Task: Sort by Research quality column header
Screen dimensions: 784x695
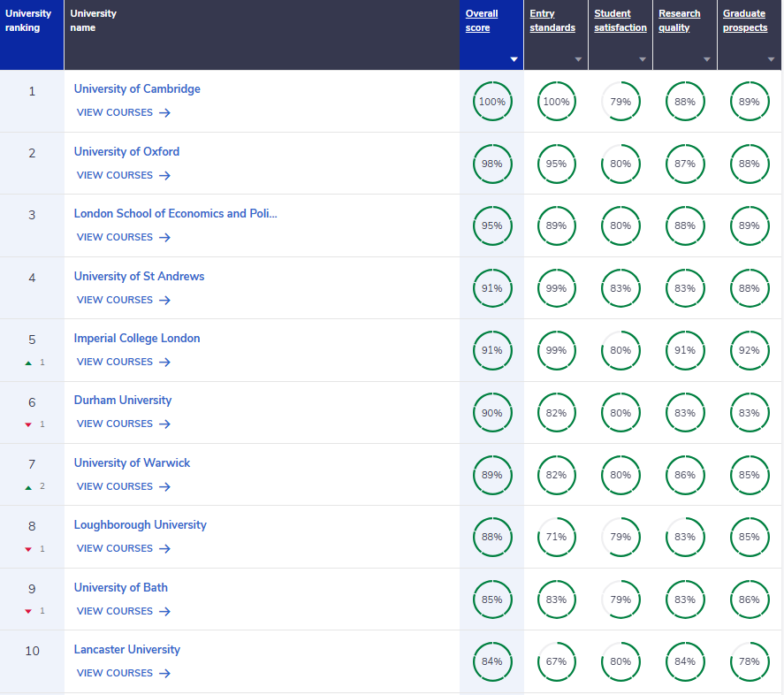Action: tap(679, 20)
